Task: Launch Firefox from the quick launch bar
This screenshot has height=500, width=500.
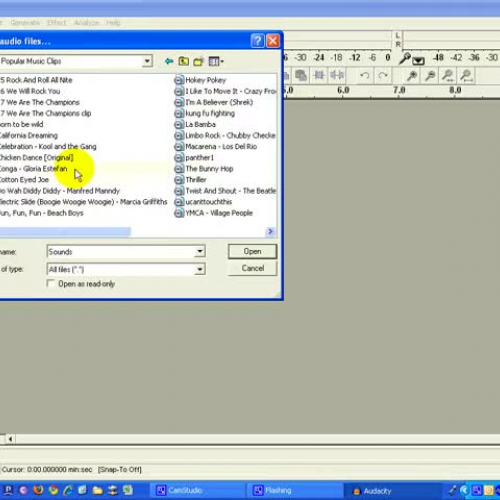Action: point(38,490)
